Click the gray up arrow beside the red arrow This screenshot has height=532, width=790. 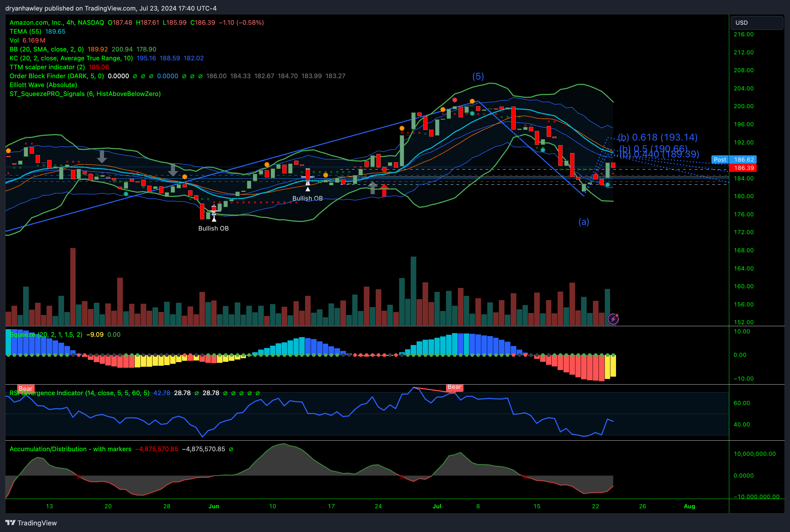373,188
